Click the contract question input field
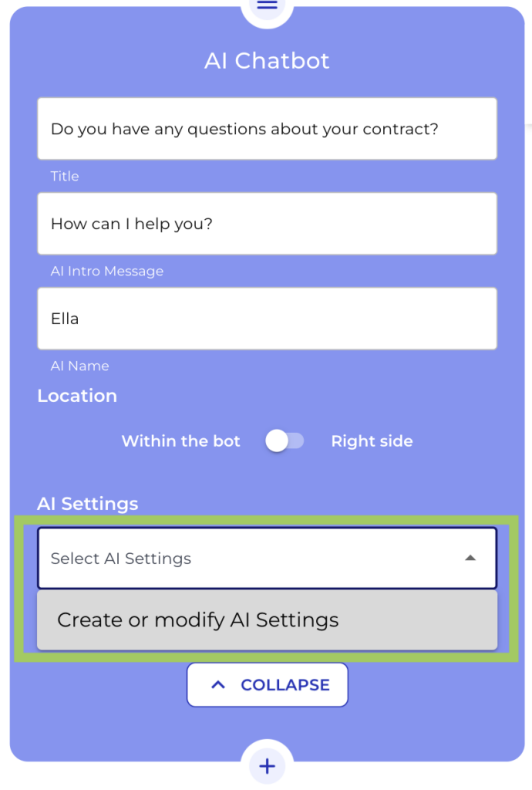Screen dimensions: 532x790 [x=267, y=129]
